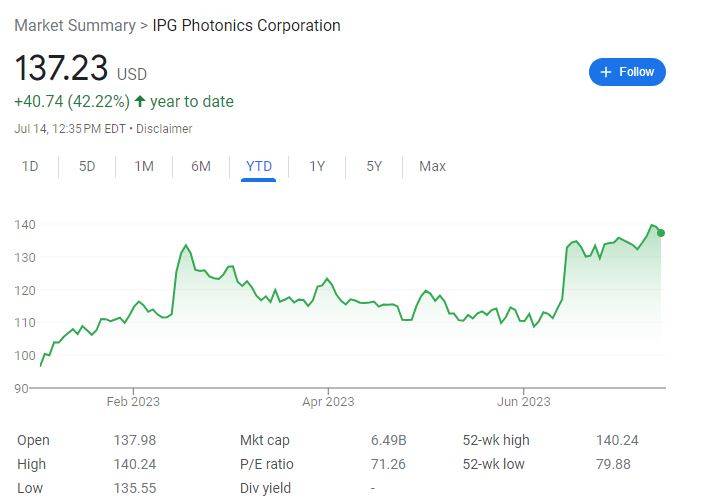713x502 pixels.
Task: Click the green up arrow icon
Action: click(x=140, y=101)
